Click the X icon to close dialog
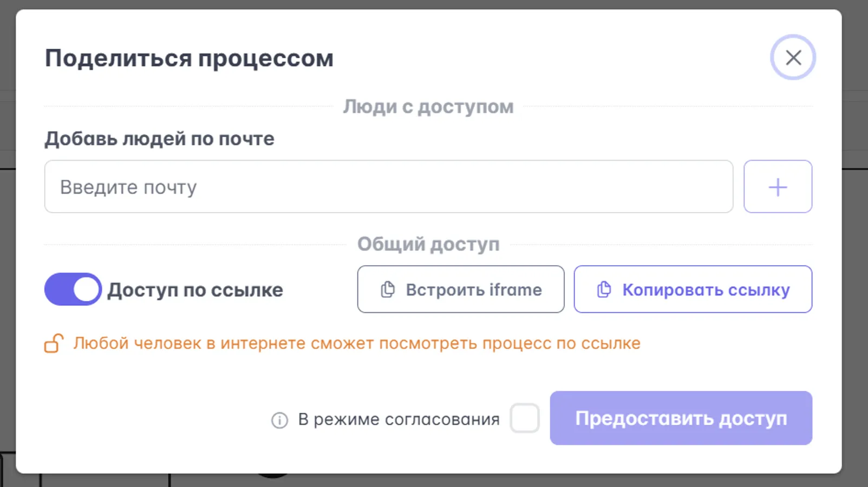Screen dimensions: 868x487 tap(793, 57)
